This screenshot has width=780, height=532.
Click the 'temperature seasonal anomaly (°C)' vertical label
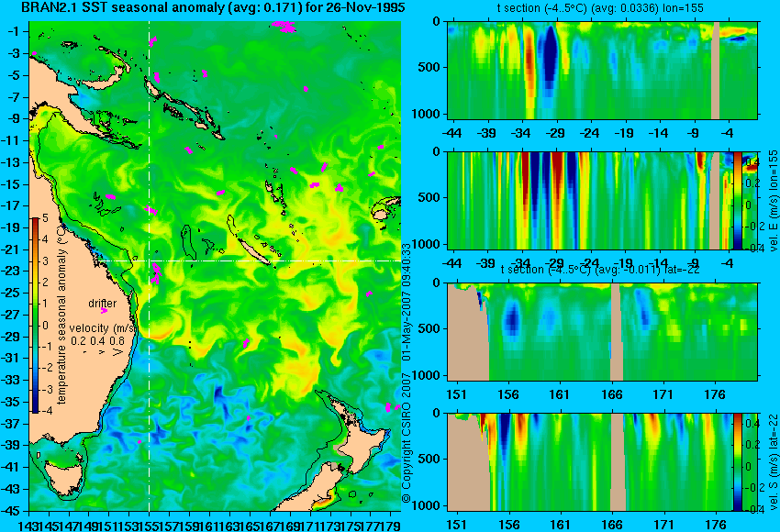(61, 315)
